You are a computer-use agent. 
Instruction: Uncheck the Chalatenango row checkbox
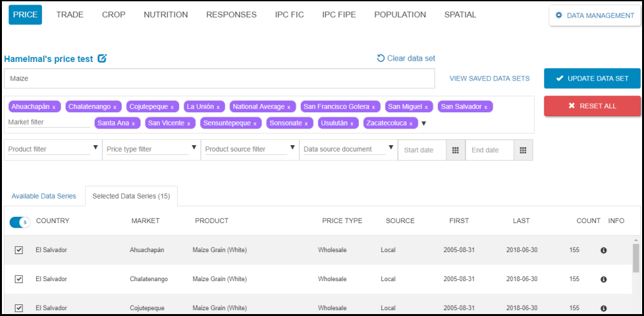pyautogui.click(x=19, y=279)
